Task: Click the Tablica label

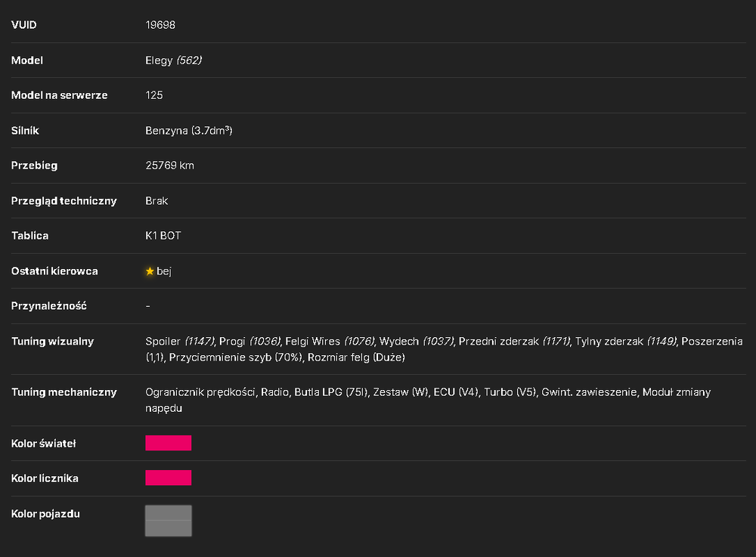Action: click(30, 236)
